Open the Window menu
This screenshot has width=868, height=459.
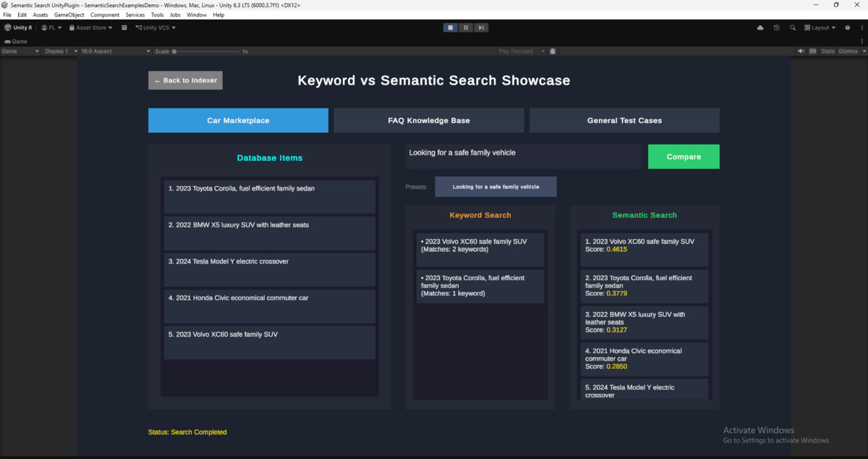click(x=197, y=14)
